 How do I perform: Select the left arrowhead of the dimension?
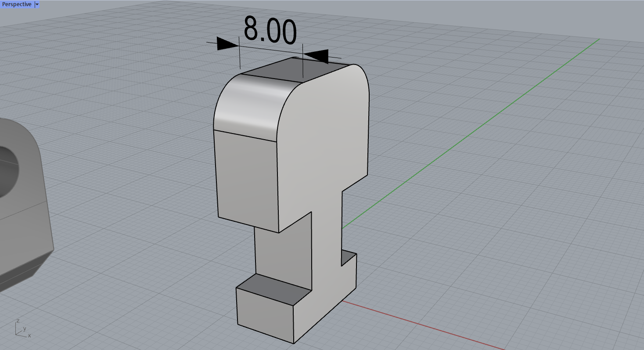coord(227,44)
